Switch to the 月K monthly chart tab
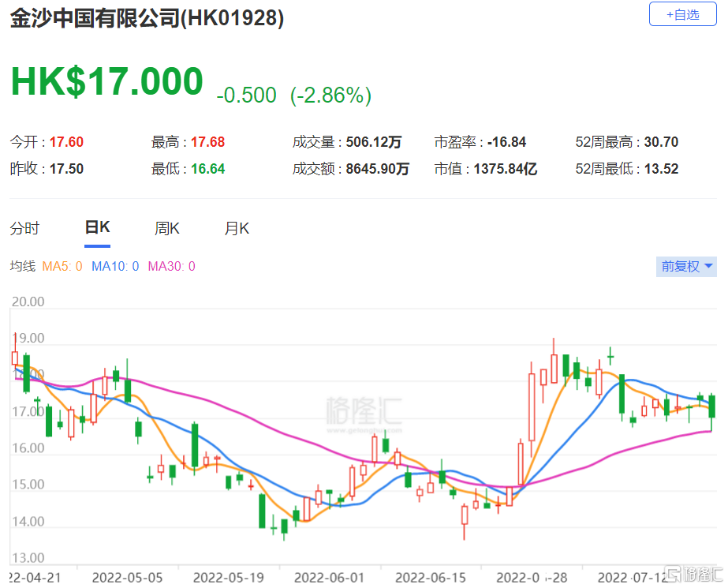This screenshot has height=588, width=728. pyautogui.click(x=237, y=229)
